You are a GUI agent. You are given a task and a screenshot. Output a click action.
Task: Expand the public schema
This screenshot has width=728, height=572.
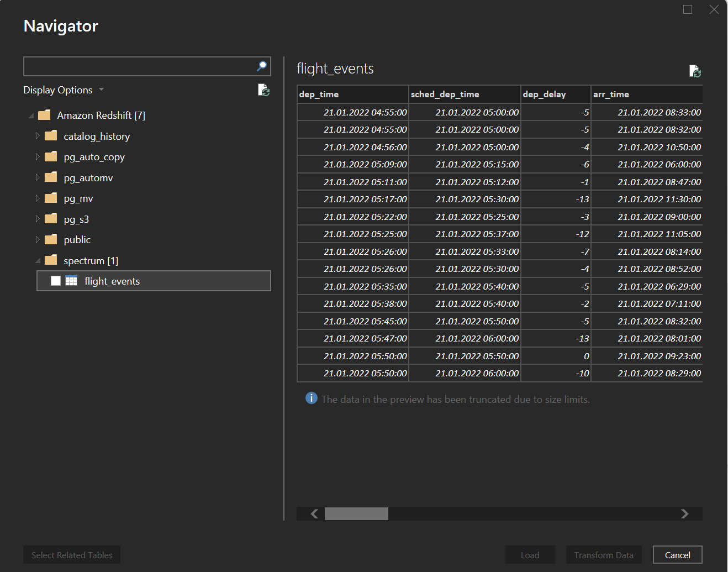[38, 240]
